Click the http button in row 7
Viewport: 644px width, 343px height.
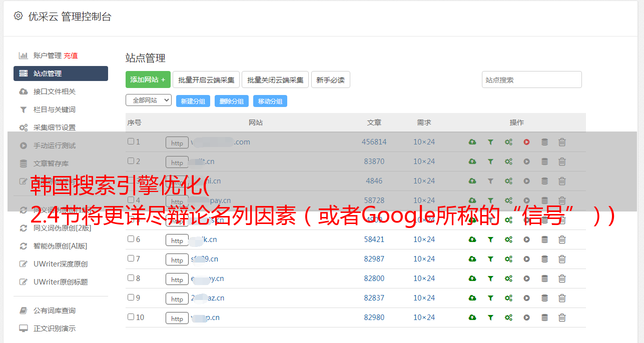177,260
